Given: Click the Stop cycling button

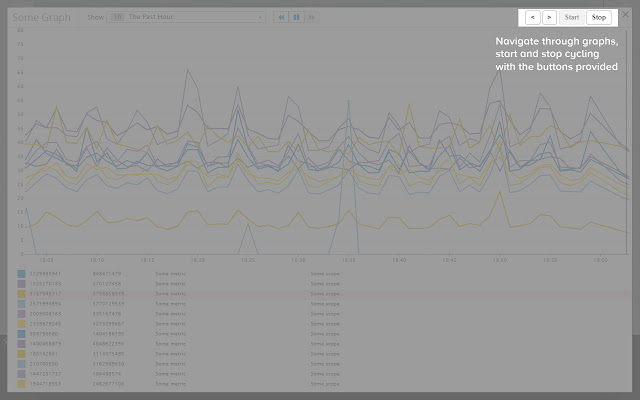Looking at the screenshot, I should (599, 18).
